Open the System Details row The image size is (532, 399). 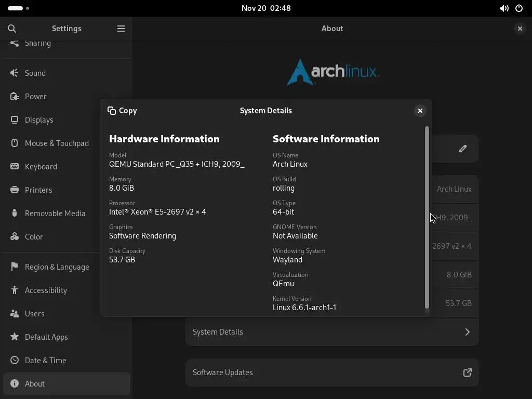[x=332, y=332]
